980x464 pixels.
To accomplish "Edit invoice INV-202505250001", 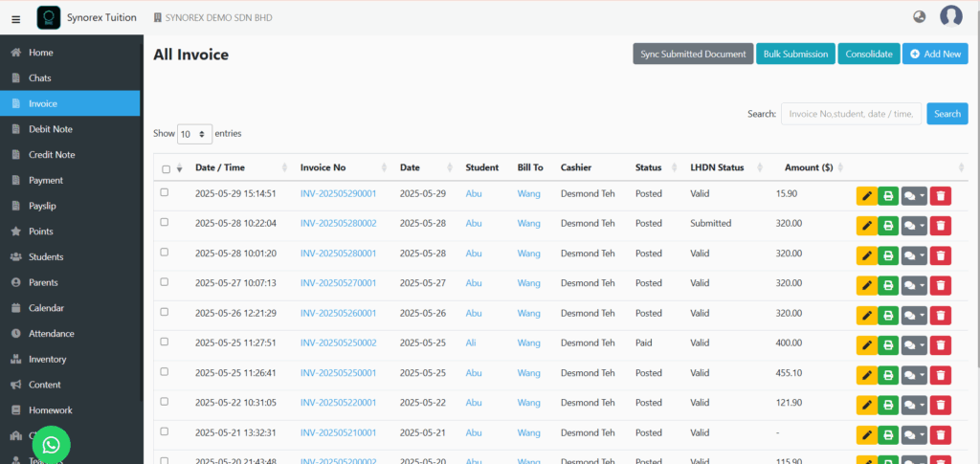I will (866, 375).
